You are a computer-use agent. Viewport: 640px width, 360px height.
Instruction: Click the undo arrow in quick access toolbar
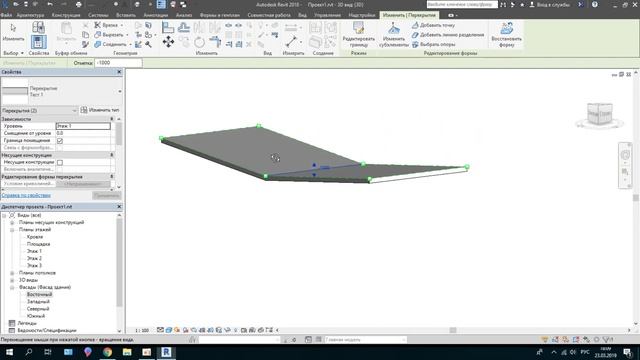(x=50, y=4)
